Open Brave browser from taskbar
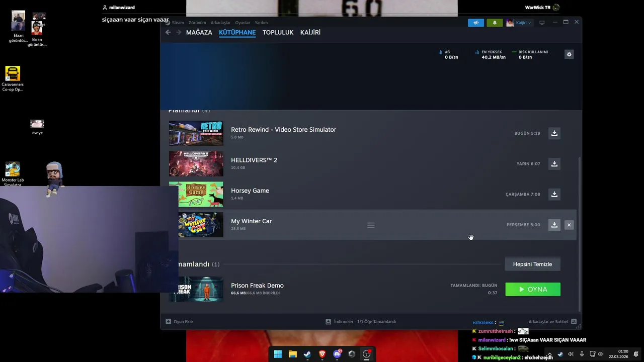The image size is (644, 362). coord(322,354)
